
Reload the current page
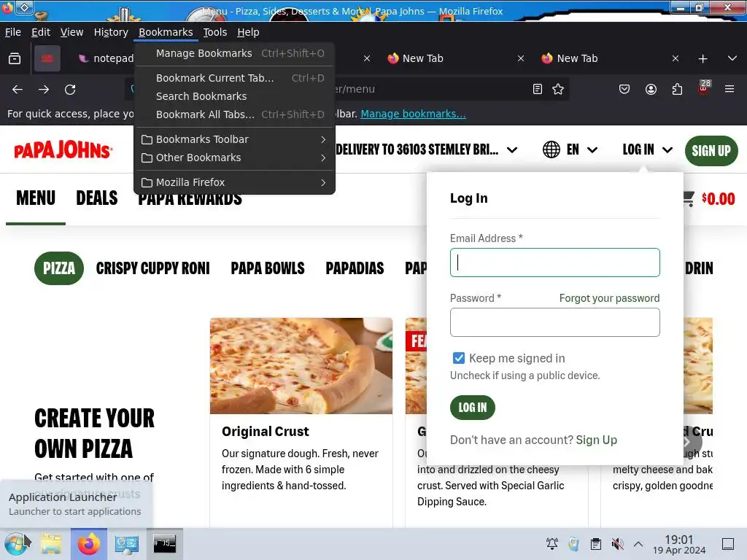[70, 90]
